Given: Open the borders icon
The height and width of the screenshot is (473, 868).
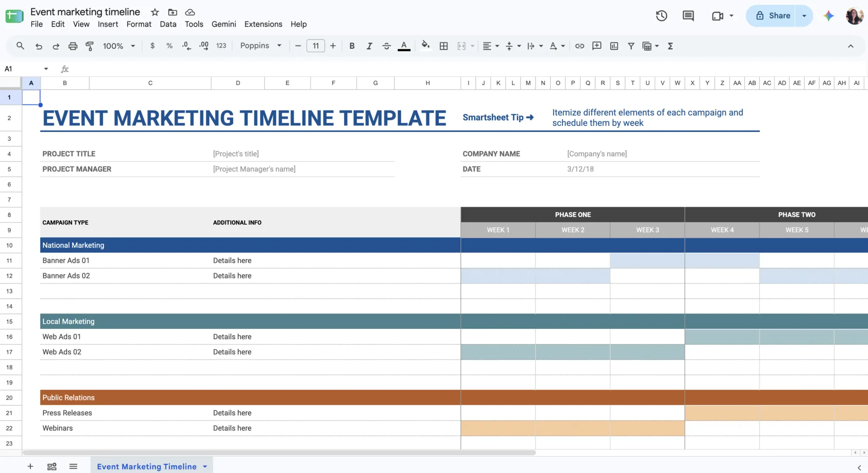Looking at the screenshot, I should pos(443,46).
